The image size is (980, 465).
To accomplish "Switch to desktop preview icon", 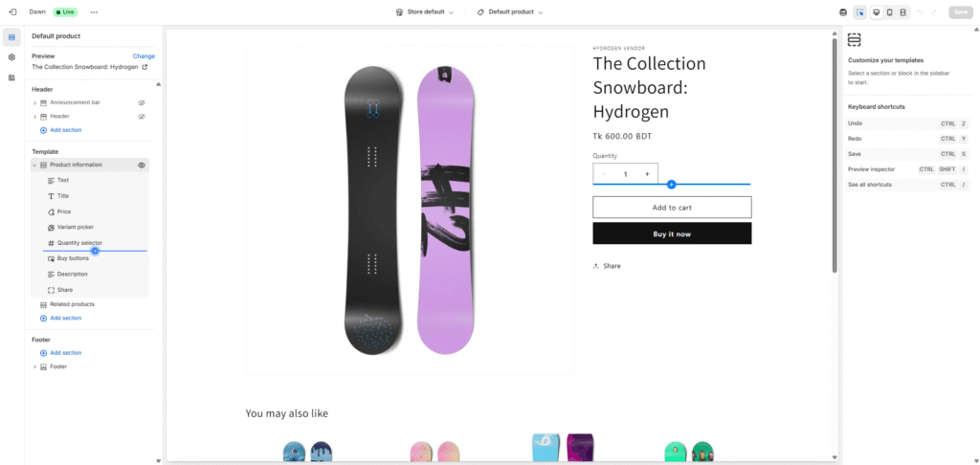I will pyautogui.click(x=876, y=12).
